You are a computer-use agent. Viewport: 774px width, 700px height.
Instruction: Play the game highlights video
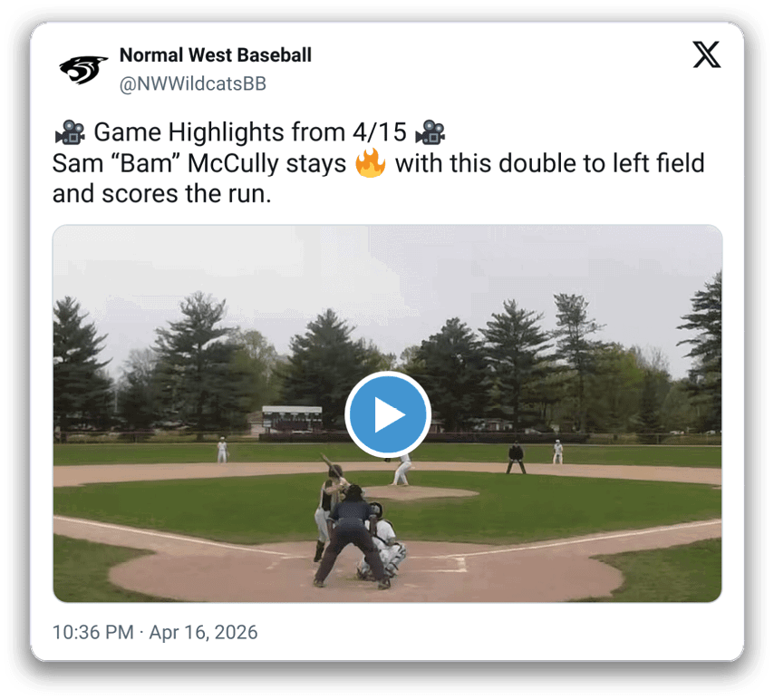388,414
